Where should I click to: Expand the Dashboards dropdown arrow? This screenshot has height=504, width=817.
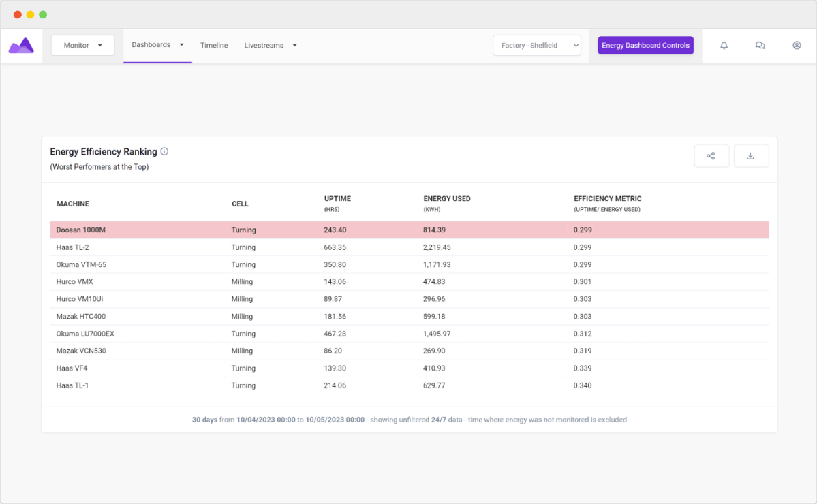click(181, 44)
